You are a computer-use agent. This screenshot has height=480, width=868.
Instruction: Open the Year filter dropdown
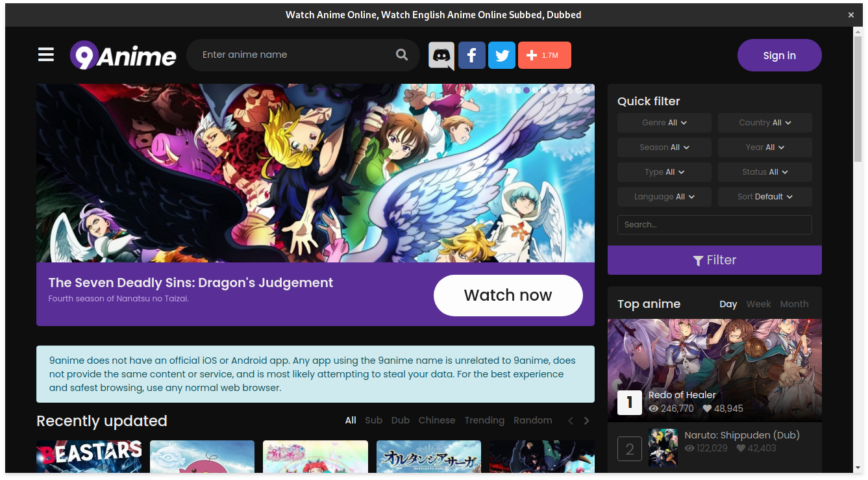765,147
